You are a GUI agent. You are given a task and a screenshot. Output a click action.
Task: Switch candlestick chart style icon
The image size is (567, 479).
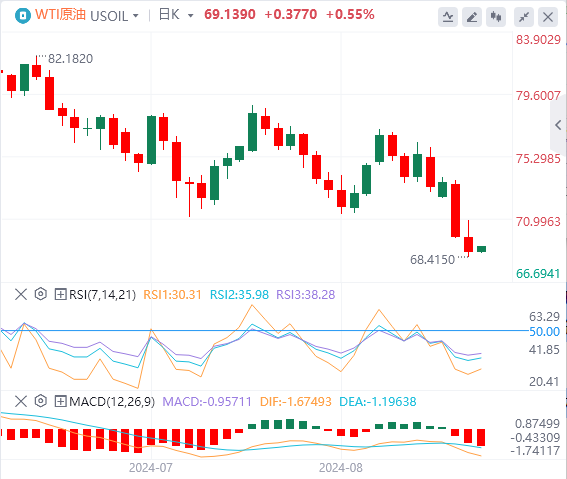tap(496, 17)
